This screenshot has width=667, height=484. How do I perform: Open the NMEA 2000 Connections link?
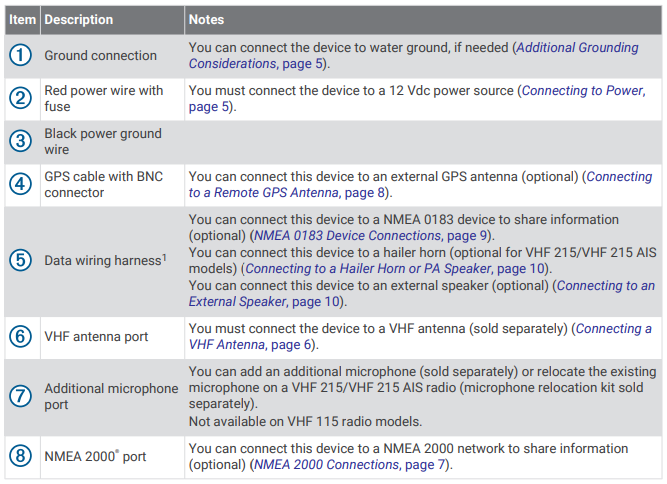tap(328, 465)
